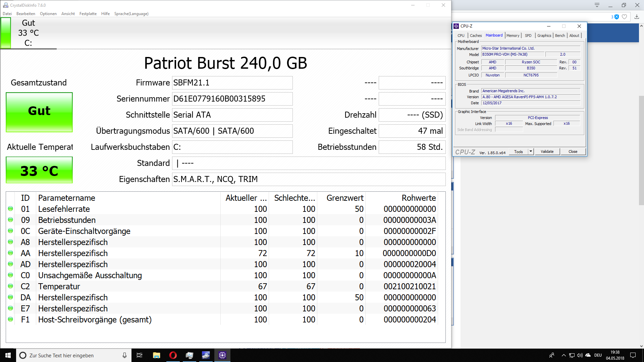
Task: Open the Opera downloads icon
Action: (x=637, y=17)
